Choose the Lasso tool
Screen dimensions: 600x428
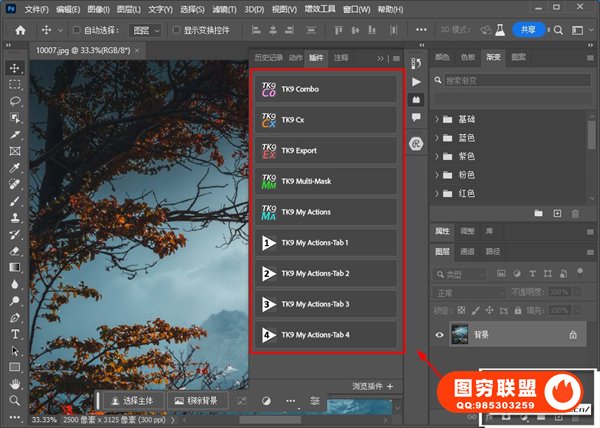[15, 101]
